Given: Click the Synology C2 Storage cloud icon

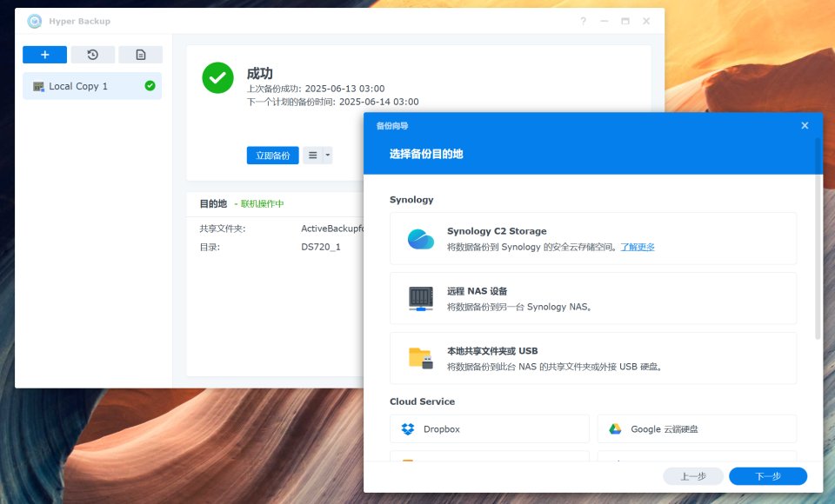Looking at the screenshot, I should [421, 239].
